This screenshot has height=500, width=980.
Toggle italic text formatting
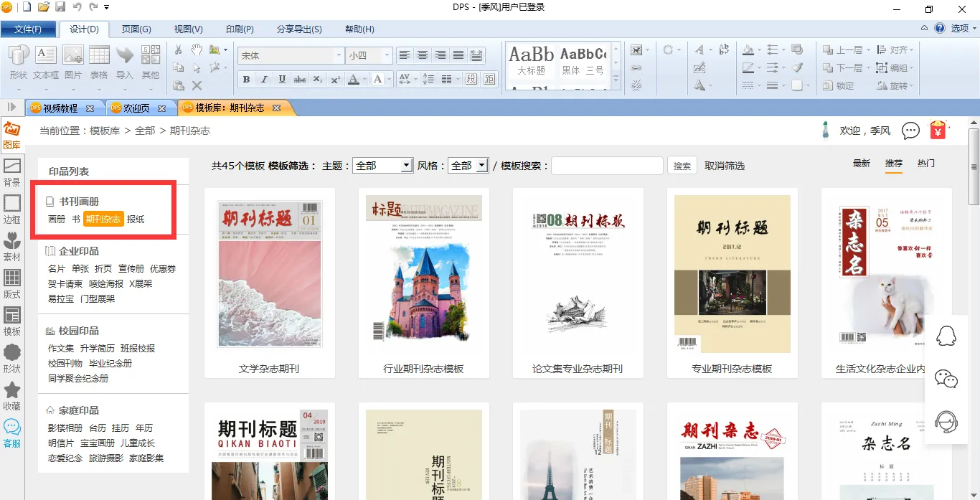click(x=264, y=80)
